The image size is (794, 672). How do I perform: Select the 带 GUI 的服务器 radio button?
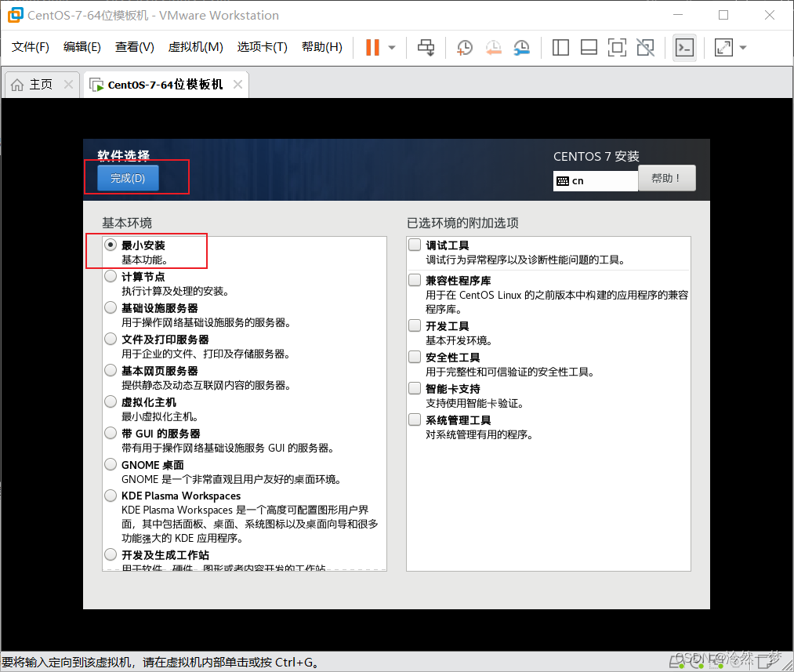coord(111,434)
